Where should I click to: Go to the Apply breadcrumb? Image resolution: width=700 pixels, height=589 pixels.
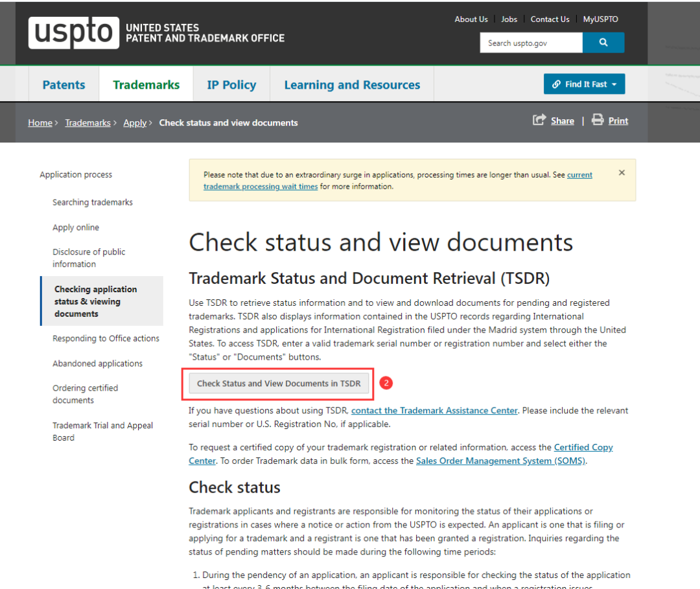coord(135,122)
